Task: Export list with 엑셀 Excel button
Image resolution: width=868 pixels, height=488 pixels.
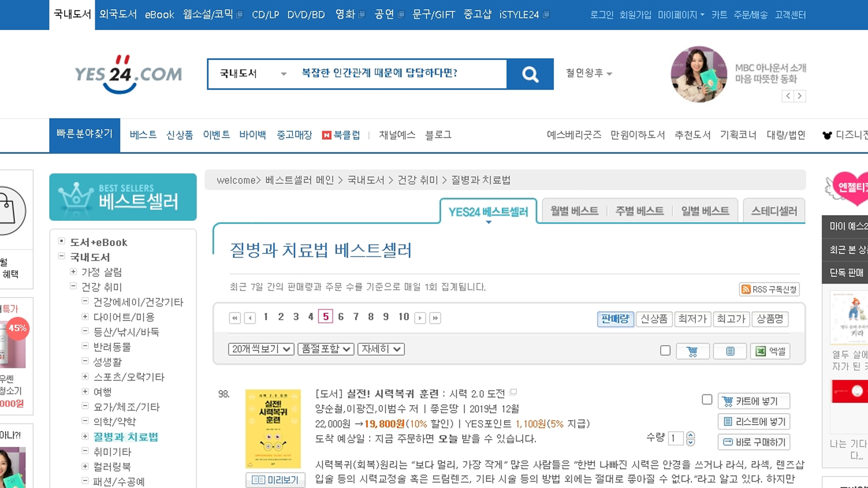Action: click(770, 351)
